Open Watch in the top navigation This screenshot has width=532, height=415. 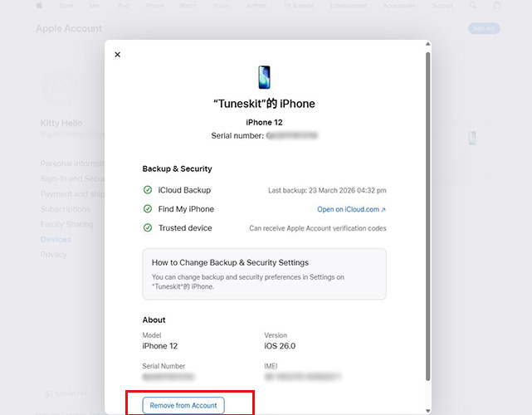click(188, 6)
